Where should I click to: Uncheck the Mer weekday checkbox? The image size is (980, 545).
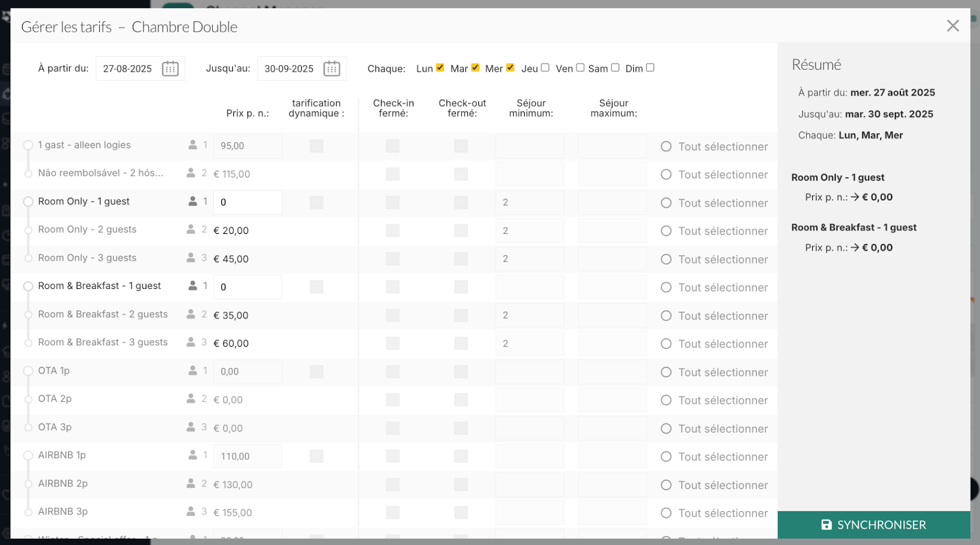coord(510,67)
